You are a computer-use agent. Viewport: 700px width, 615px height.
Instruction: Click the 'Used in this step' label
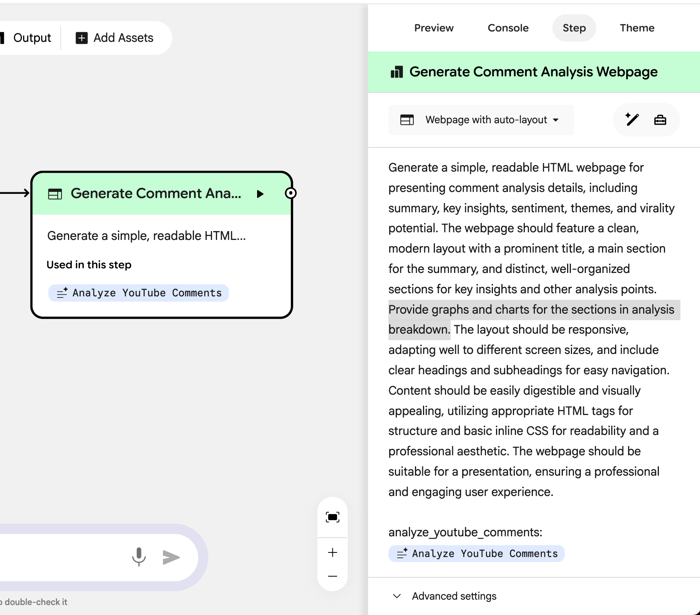click(89, 265)
